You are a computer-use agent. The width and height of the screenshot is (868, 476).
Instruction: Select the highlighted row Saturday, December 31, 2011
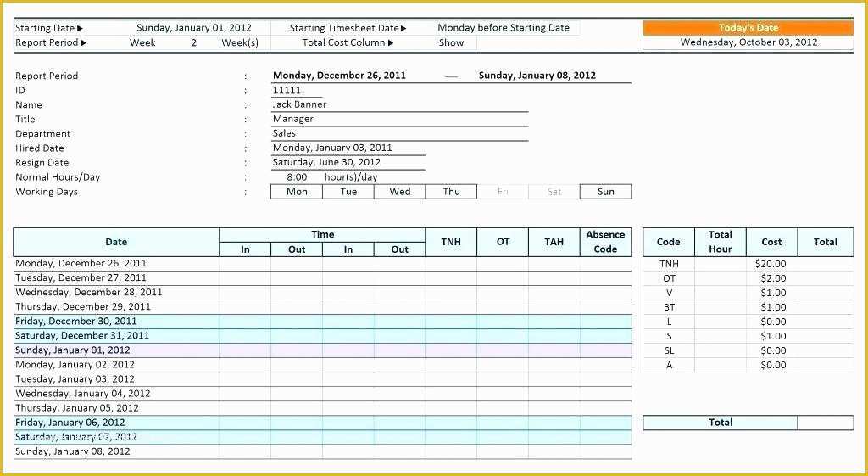click(x=323, y=336)
